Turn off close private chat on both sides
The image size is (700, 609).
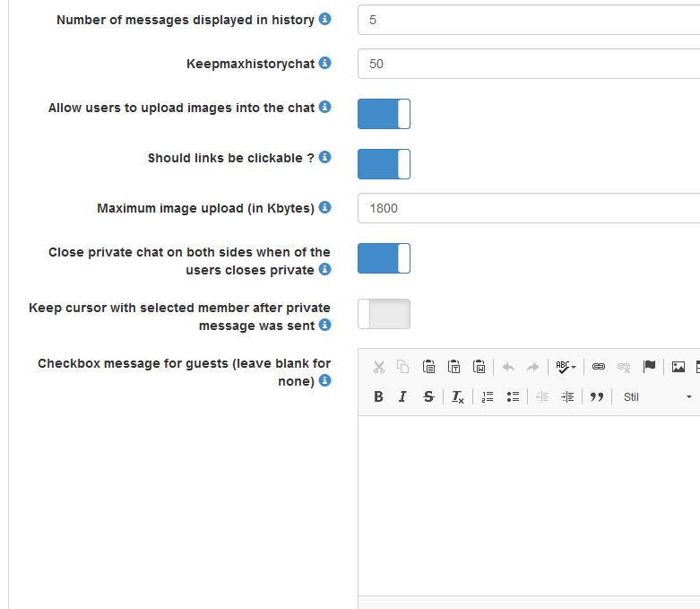click(x=384, y=258)
